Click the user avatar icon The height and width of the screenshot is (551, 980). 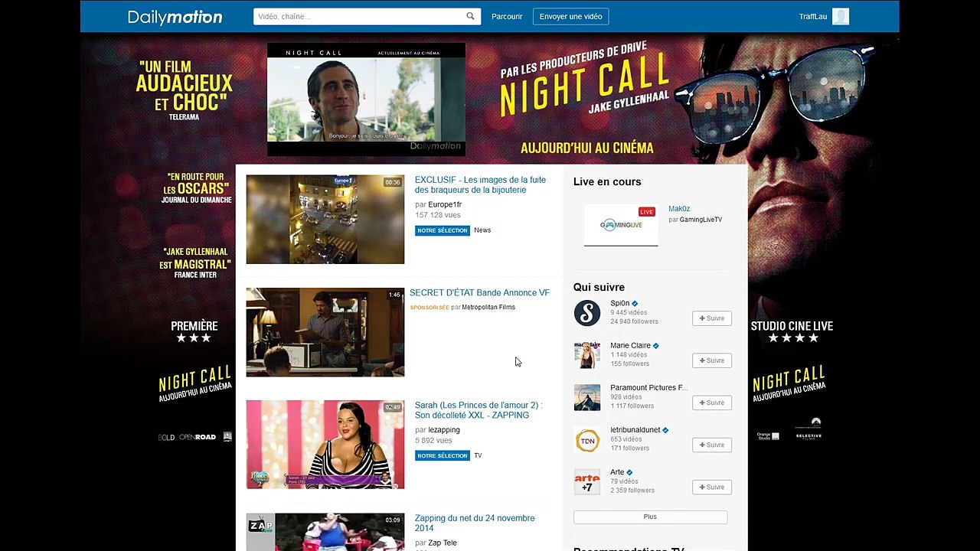pos(841,17)
